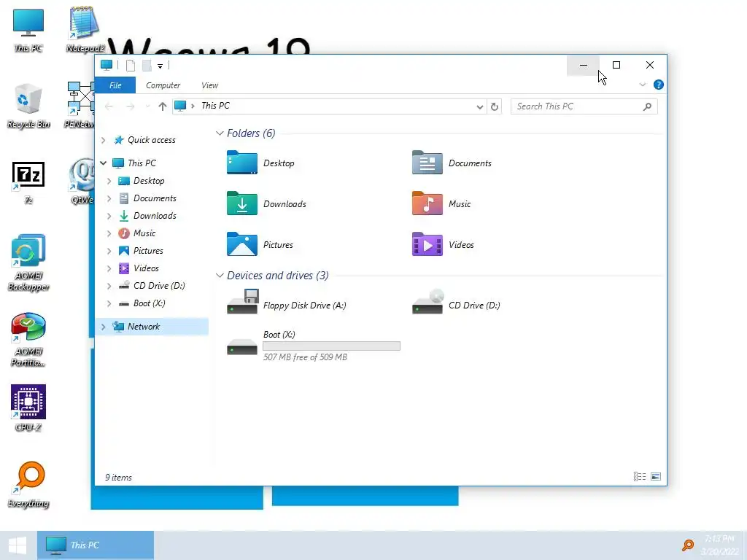Open CPU-Z desktop shortcut
The width and height of the screenshot is (747, 560).
pos(28,408)
